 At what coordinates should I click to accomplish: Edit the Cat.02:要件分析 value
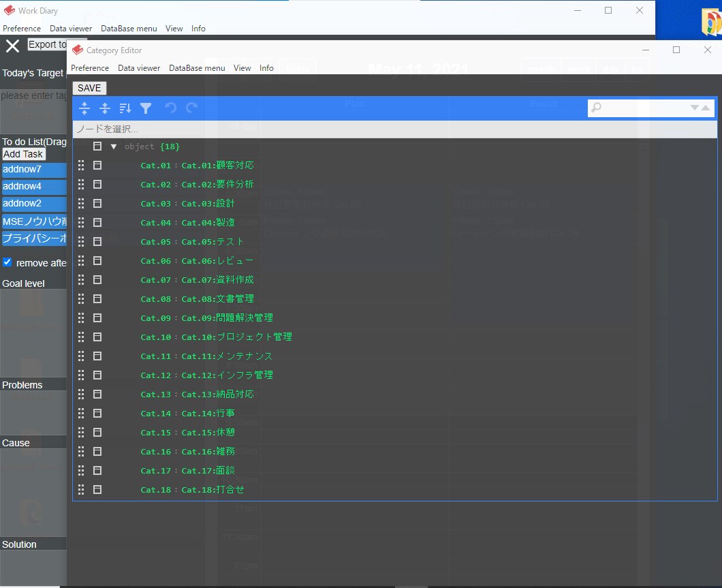(218, 185)
